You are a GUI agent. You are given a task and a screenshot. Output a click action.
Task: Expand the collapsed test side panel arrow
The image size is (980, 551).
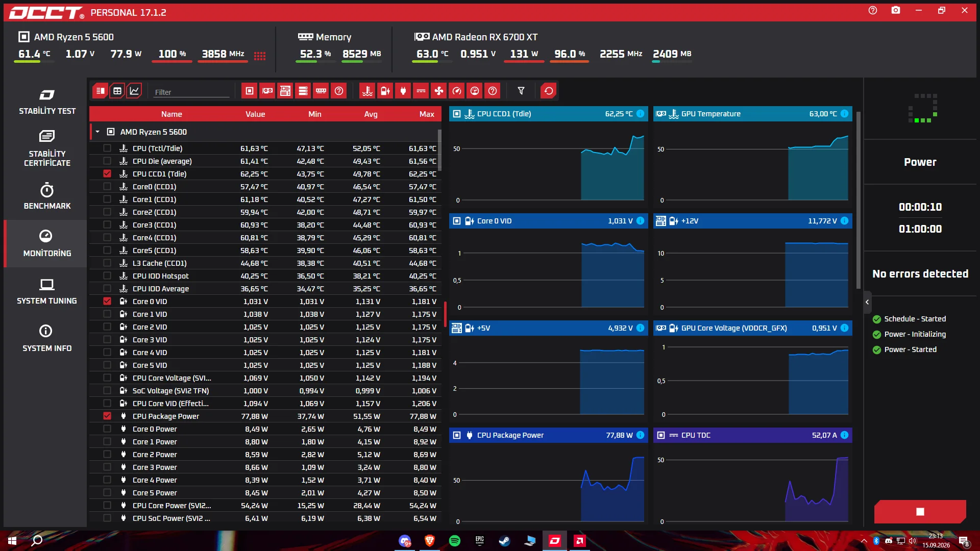867,302
